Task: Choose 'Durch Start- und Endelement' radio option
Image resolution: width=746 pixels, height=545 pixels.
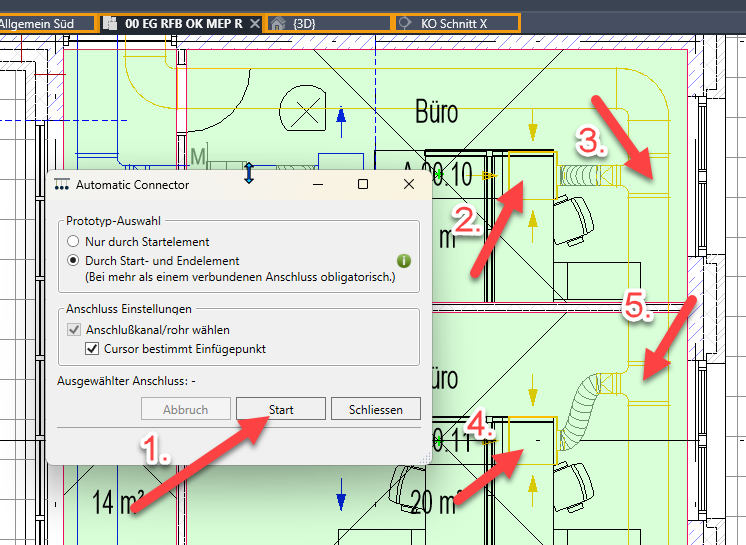Action: coord(72,260)
